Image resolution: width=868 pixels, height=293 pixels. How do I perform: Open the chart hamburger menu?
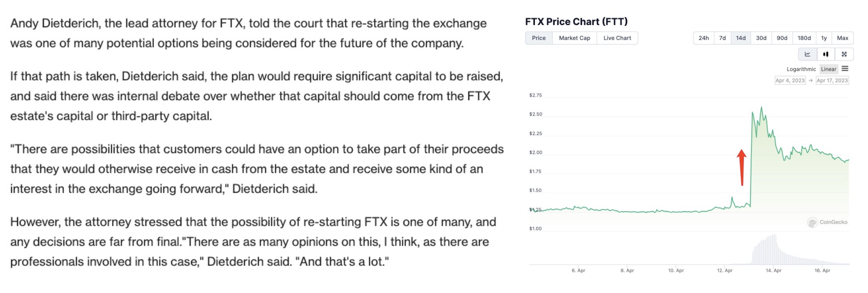pos(845,69)
